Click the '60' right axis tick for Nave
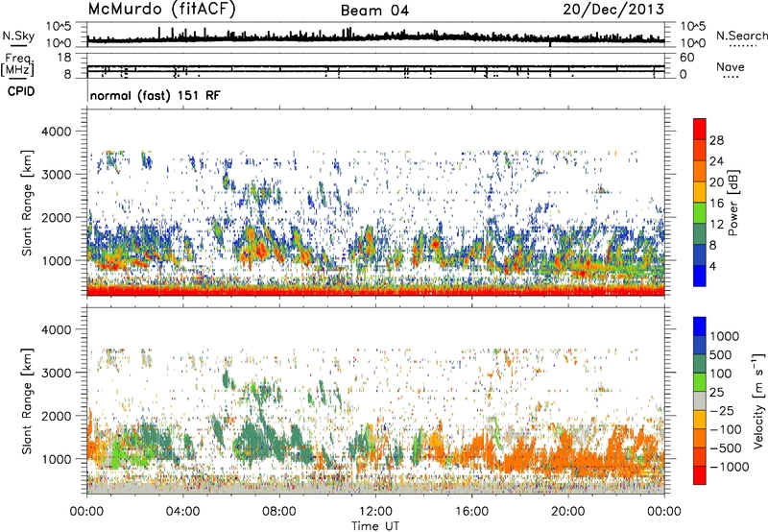768x532 pixels. [686, 58]
